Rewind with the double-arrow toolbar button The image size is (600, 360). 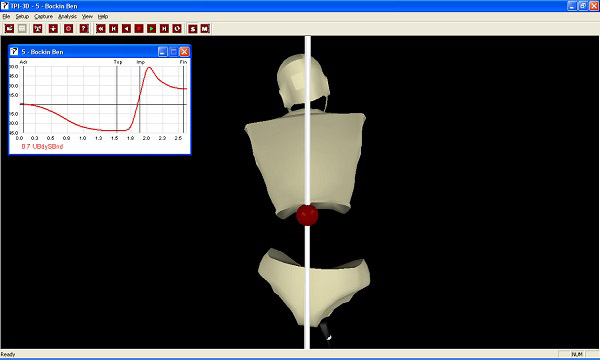(101, 29)
